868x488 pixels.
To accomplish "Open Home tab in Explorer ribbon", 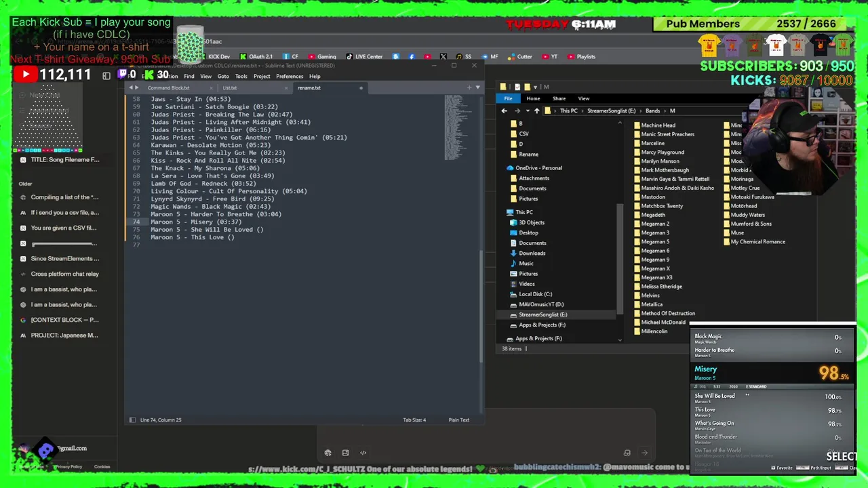I will coord(533,99).
